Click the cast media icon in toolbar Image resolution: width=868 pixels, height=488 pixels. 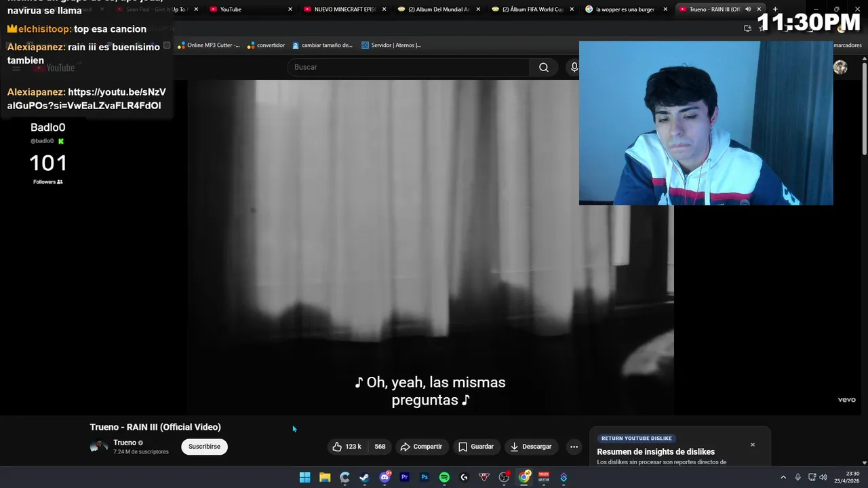pyautogui.click(x=747, y=28)
